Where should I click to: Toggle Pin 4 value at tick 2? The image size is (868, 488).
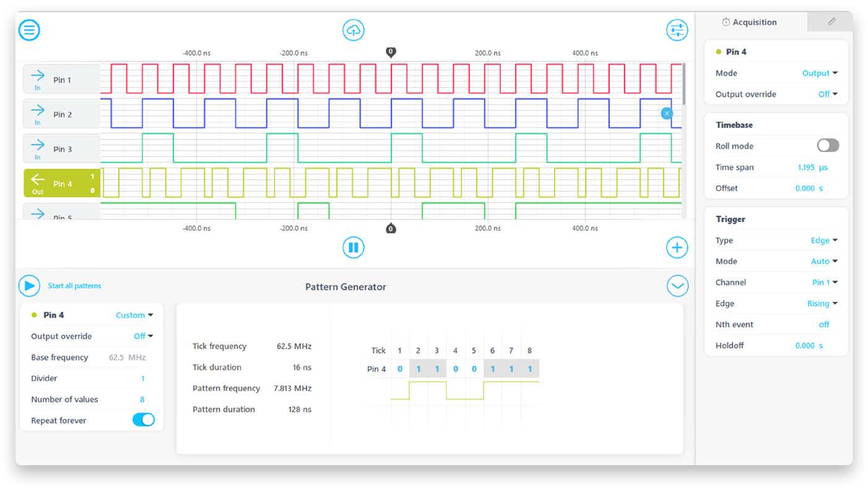point(419,369)
